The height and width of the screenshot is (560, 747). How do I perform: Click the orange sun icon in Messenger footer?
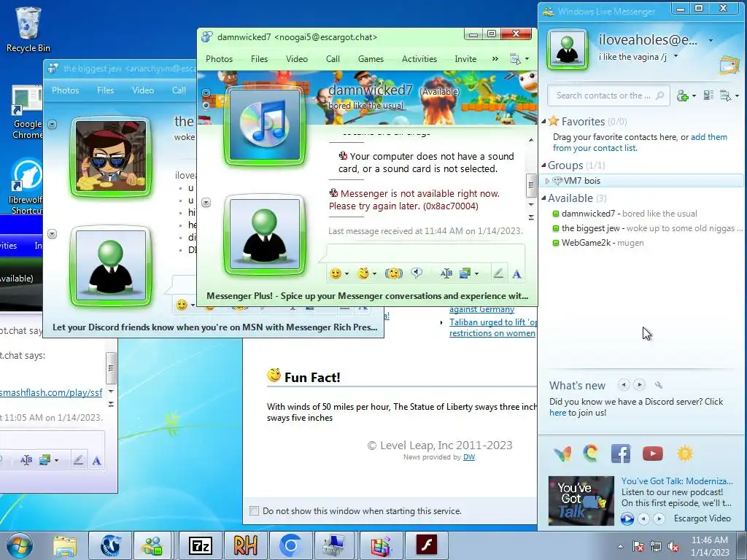[684, 454]
